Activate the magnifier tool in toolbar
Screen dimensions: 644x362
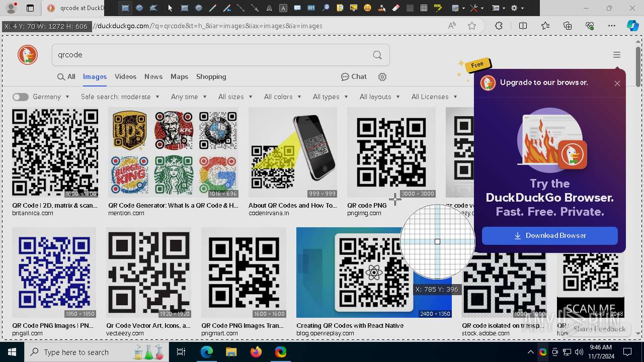326,8
